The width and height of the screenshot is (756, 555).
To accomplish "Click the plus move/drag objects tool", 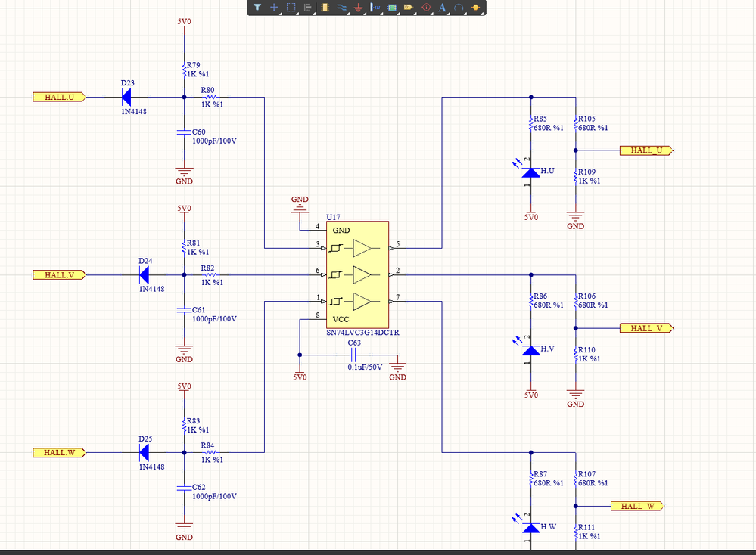I will point(274,8).
